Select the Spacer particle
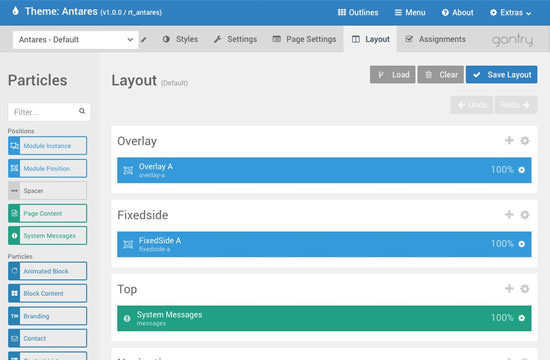 click(47, 191)
